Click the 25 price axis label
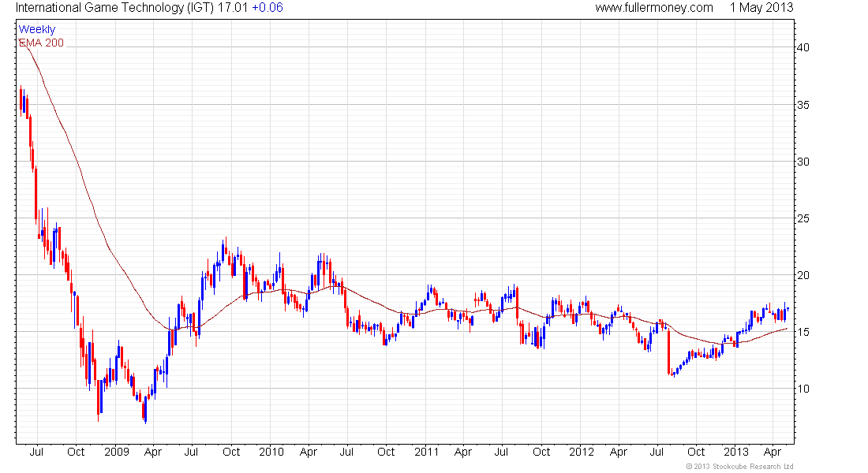 pos(803,219)
